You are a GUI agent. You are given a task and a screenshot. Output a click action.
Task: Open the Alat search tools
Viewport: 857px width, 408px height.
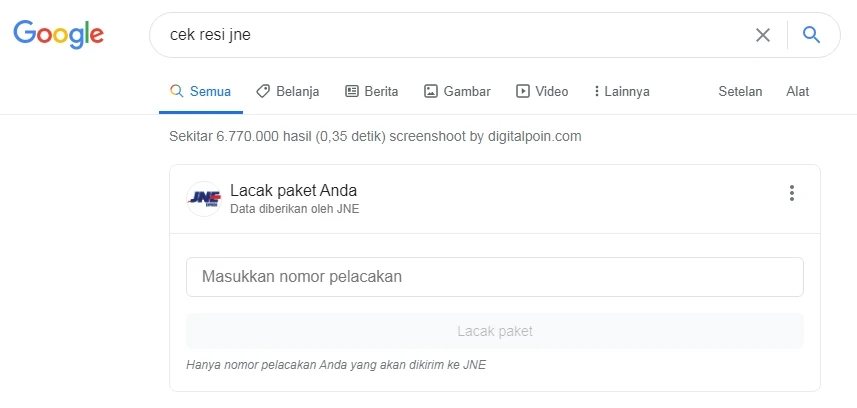[797, 91]
